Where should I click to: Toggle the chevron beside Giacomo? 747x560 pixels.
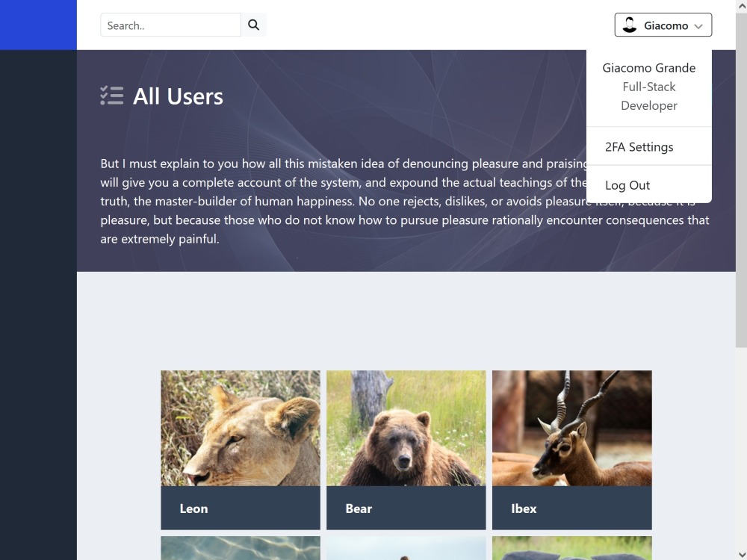coord(698,26)
